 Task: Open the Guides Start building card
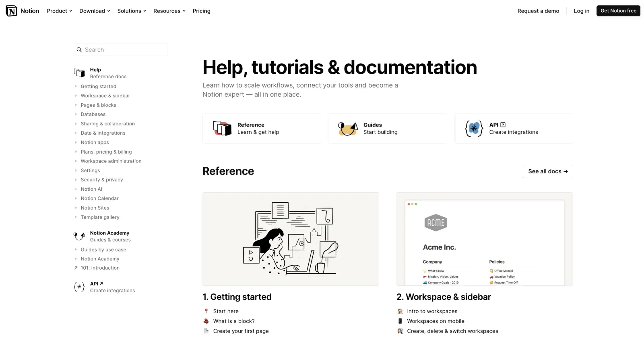[x=388, y=129]
